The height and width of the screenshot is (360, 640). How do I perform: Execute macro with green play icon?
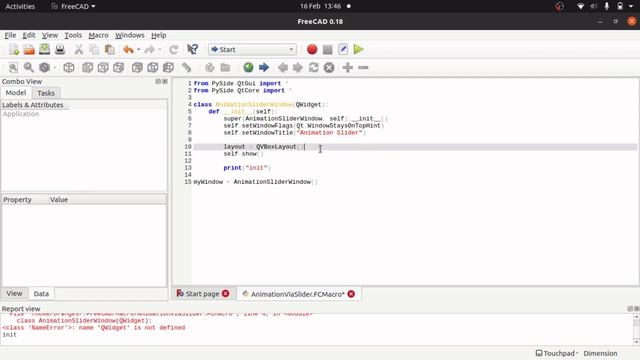[x=358, y=49]
